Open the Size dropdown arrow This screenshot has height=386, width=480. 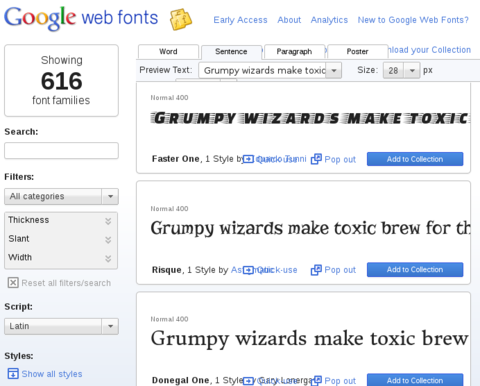click(x=412, y=71)
